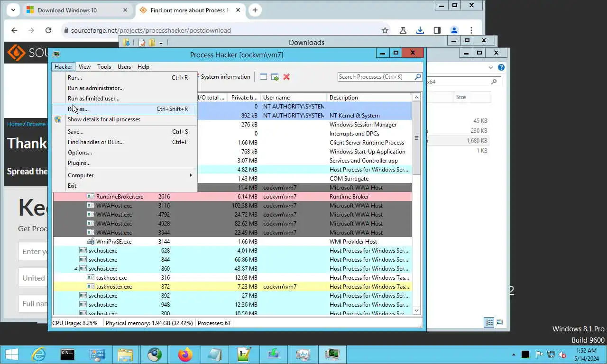The image size is (607, 364).
Task: Open Options... from the Hacker menu
Action: [x=124, y=153]
